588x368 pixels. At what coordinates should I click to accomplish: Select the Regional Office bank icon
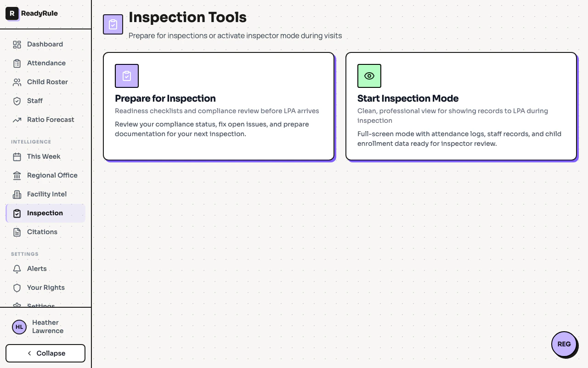pos(17,175)
